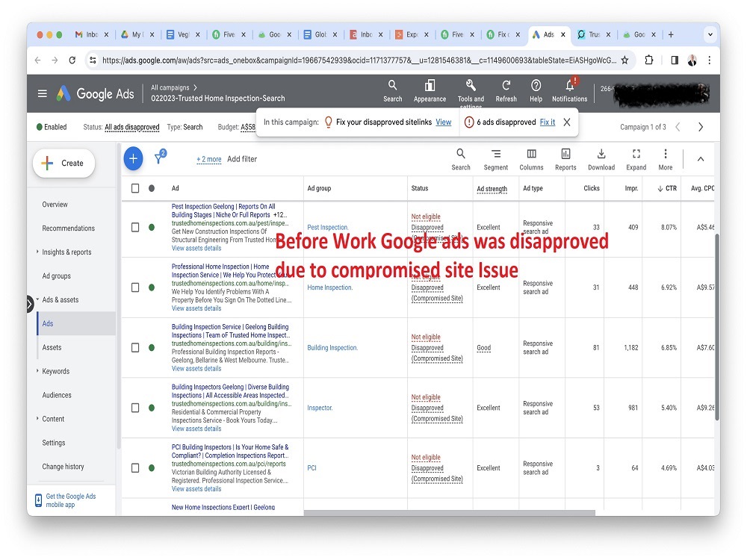The height and width of the screenshot is (560, 747).
Task: Open Recommendations in the sidebar
Action: tap(68, 228)
